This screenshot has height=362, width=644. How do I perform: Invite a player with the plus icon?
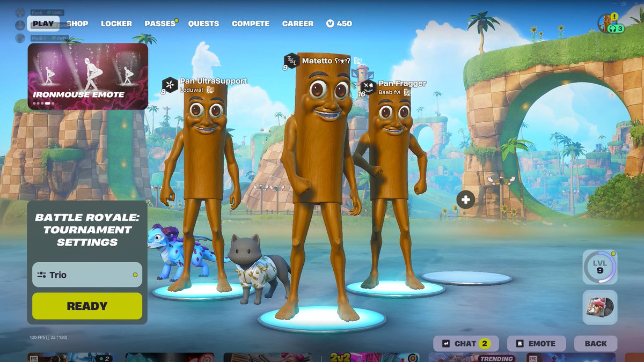(x=465, y=200)
